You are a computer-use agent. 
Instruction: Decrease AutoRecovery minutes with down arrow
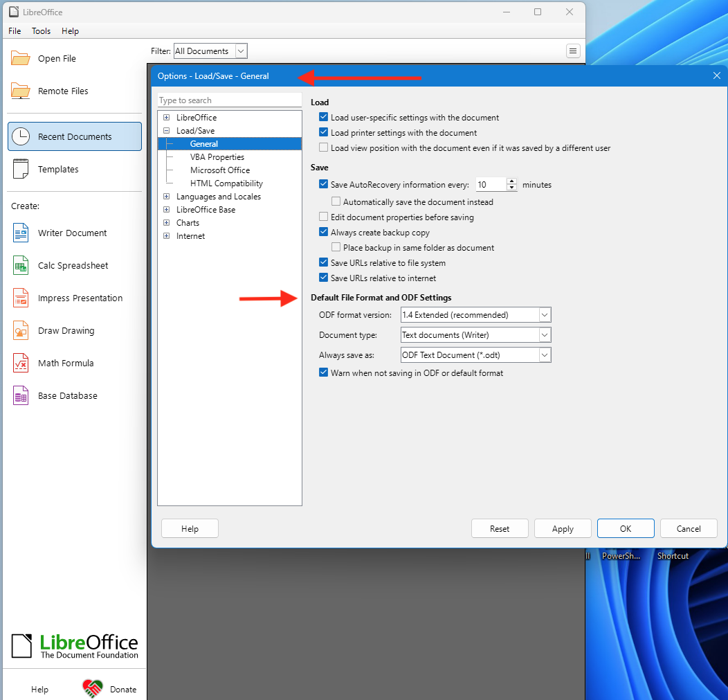click(511, 188)
